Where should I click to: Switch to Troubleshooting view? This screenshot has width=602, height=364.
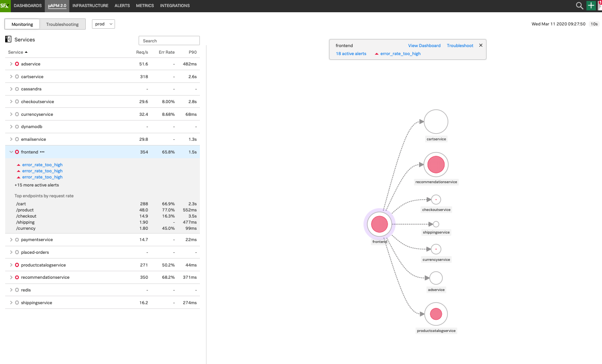pyautogui.click(x=63, y=24)
